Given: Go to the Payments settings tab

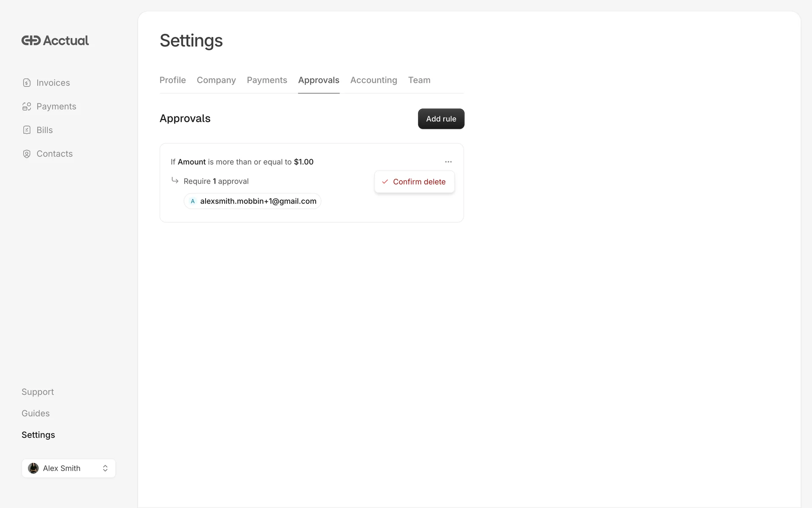Looking at the screenshot, I should click(x=267, y=80).
